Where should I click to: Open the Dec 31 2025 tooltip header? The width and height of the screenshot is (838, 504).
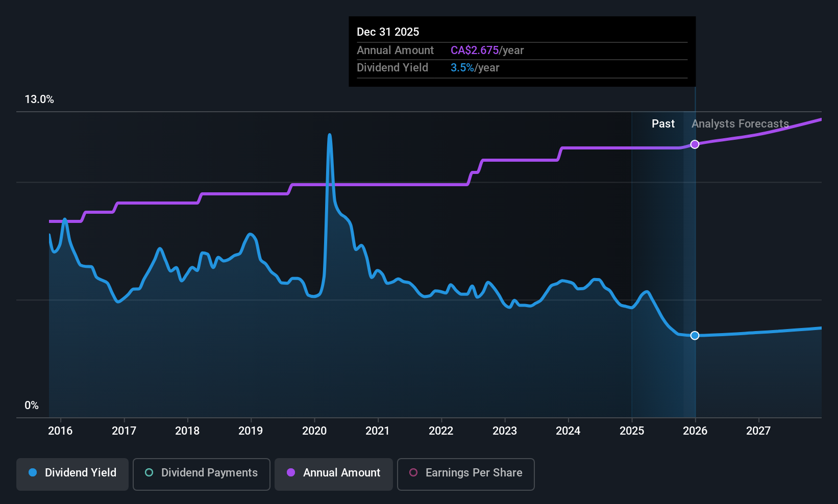tap(388, 32)
